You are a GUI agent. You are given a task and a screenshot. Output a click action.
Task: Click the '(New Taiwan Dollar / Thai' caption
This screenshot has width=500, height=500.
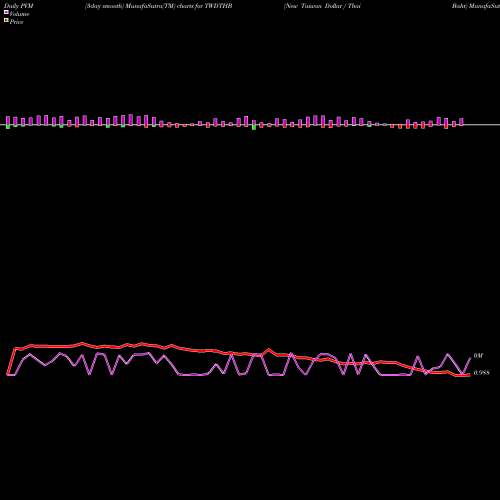(322, 6)
